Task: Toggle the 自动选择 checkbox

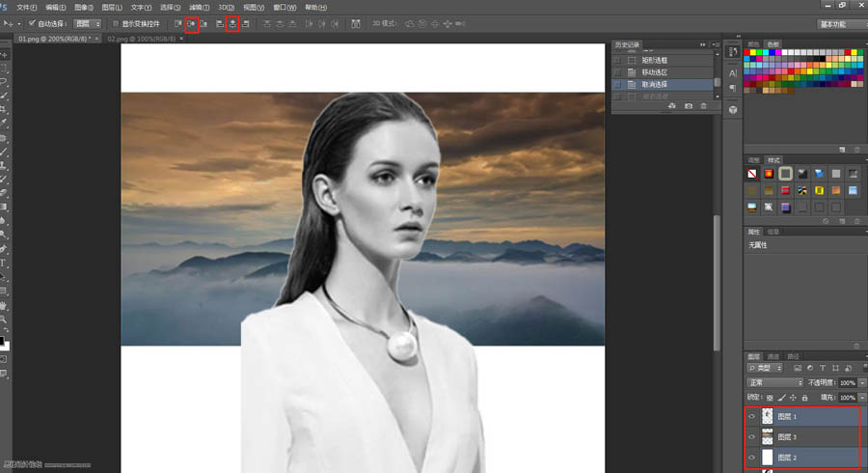Action: (x=32, y=23)
